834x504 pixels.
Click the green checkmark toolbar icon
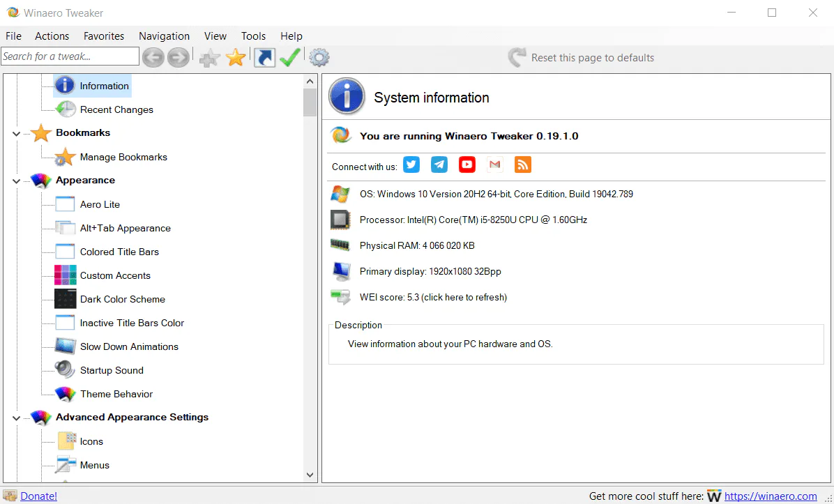click(290, 57)
